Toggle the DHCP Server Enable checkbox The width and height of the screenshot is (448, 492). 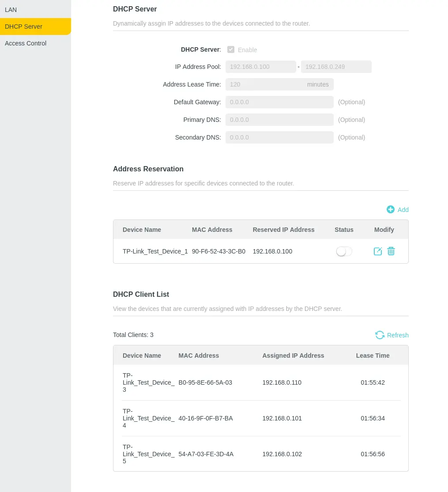231,49
